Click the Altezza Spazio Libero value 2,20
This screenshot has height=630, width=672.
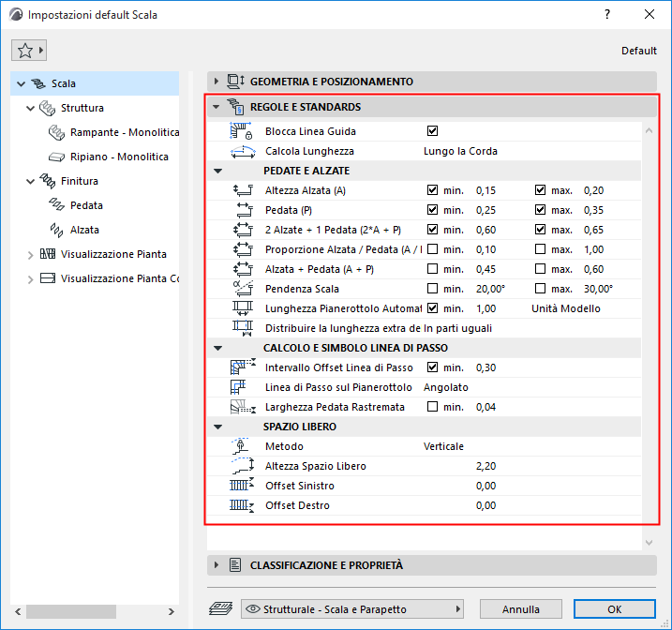pos(485,466)
